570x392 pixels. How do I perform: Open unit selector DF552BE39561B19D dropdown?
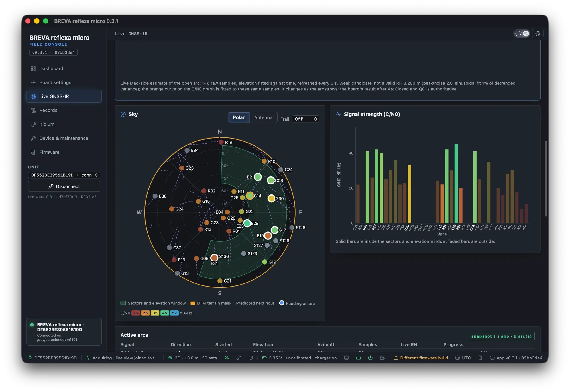click(64, 175)
